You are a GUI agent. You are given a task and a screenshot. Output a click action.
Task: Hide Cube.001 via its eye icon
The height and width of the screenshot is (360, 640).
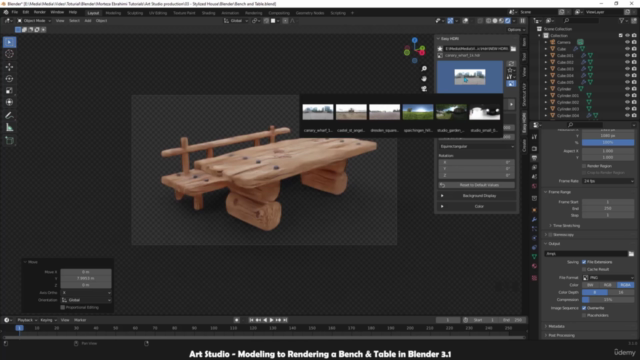coord(627,56)
